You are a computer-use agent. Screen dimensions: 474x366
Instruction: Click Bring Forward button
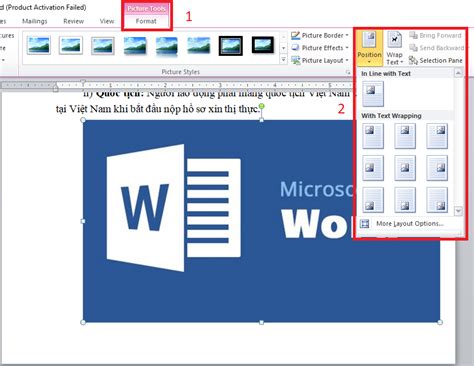[435, 35]
